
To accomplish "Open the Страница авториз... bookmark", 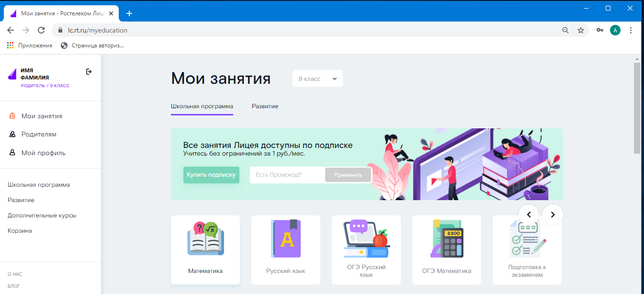I will pos(92,45).
